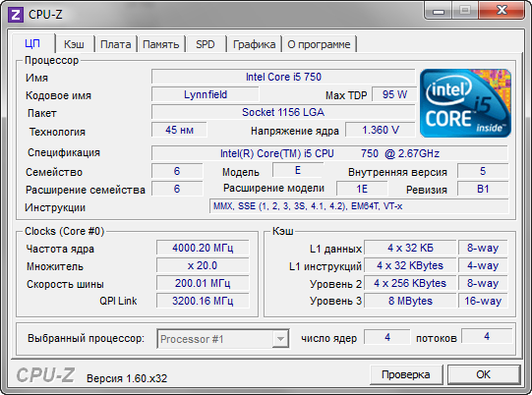Screen dimensions: 532x395
Task: Click the Intel Core i5 inside logo
Action: [x=465, y=103]
